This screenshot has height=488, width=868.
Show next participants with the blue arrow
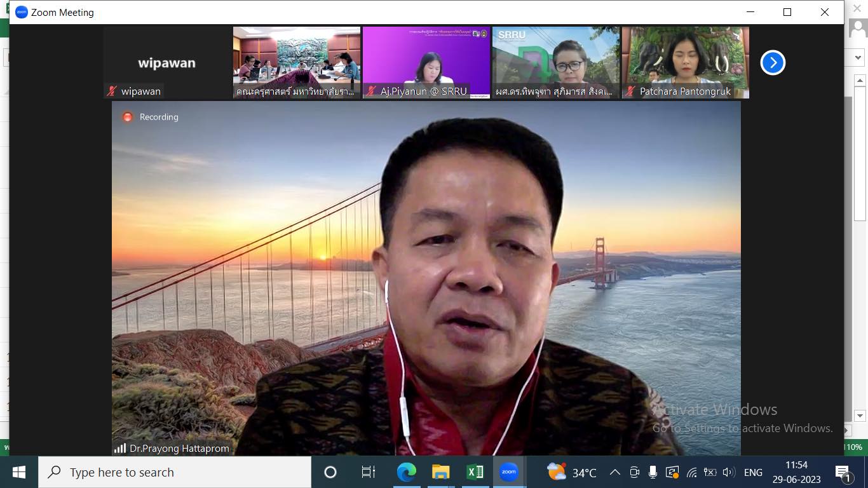pos(773,62)
